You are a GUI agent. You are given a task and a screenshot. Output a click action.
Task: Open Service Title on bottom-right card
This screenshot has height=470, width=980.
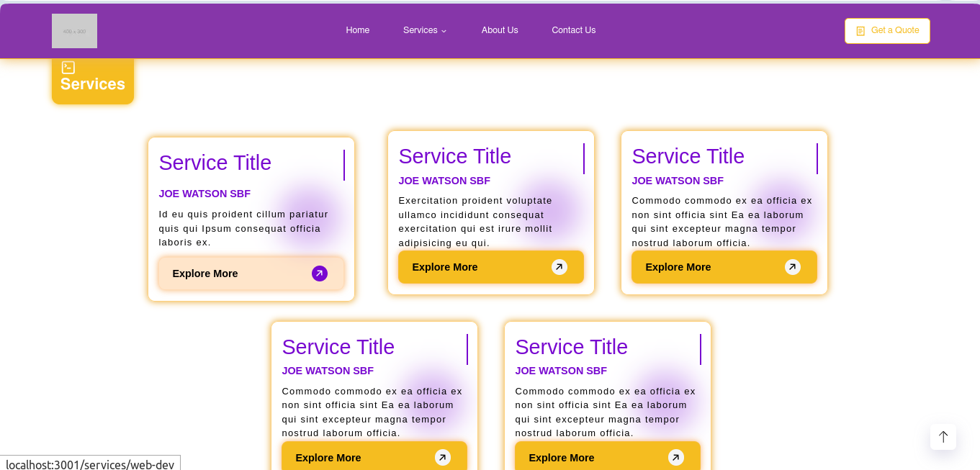pyautogui.click(x=572, y=347)
